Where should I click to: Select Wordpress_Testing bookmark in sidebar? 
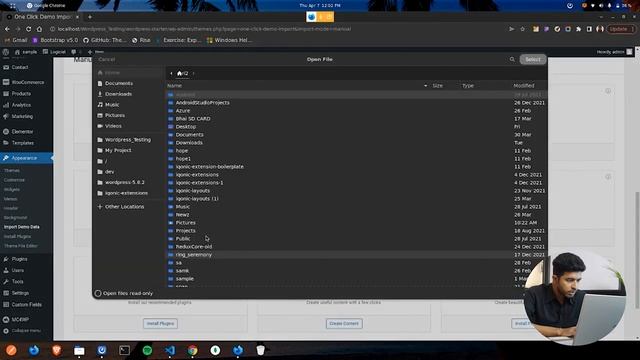click(x=129, y=140)
